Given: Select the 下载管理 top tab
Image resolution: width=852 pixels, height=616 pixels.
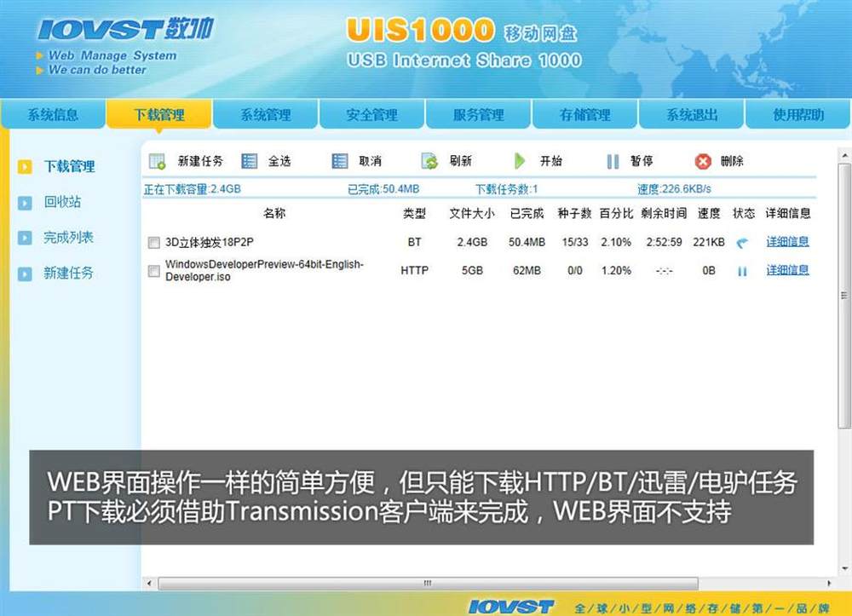Looking at the screenshot, I should click(159, 114).
